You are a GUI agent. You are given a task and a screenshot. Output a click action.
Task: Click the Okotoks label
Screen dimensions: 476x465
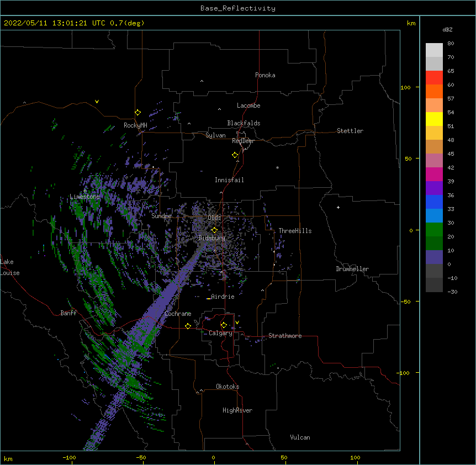pyautogui.click(x=228, y=387)
